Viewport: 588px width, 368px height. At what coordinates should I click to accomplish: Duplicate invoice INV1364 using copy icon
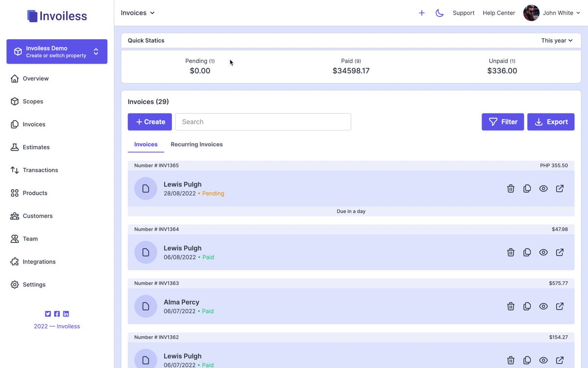[x=527, y=252]
